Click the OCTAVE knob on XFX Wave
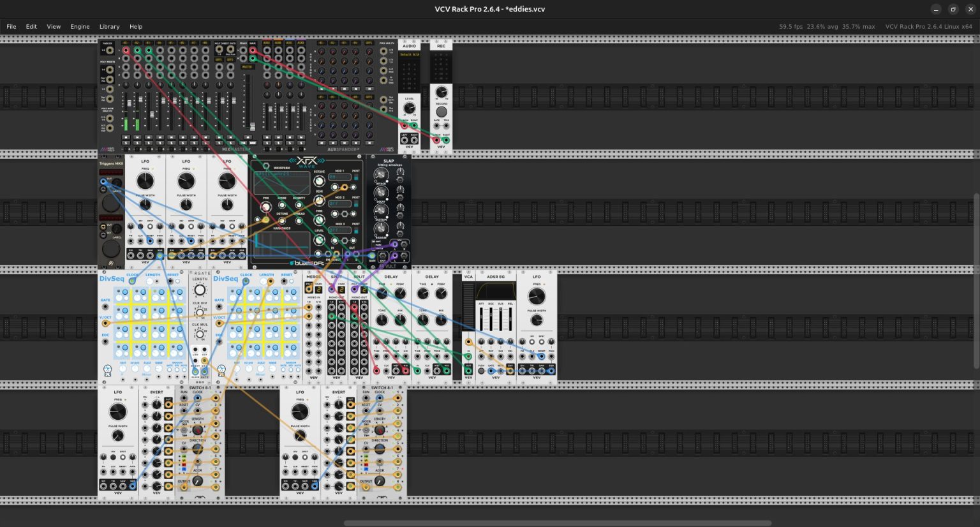This screenshot has width=980, height=527. (x=319, y=181)
